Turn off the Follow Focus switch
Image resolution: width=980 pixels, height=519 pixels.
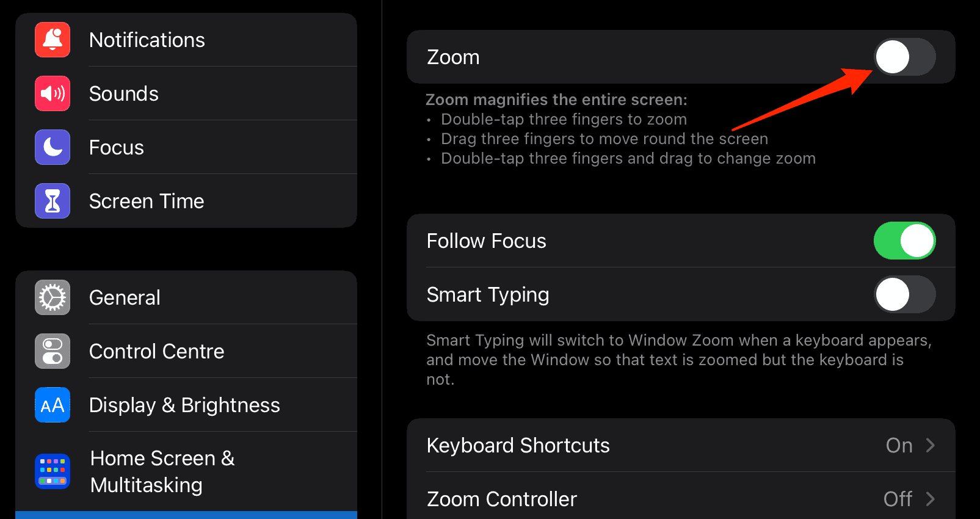tap(904, 241)
